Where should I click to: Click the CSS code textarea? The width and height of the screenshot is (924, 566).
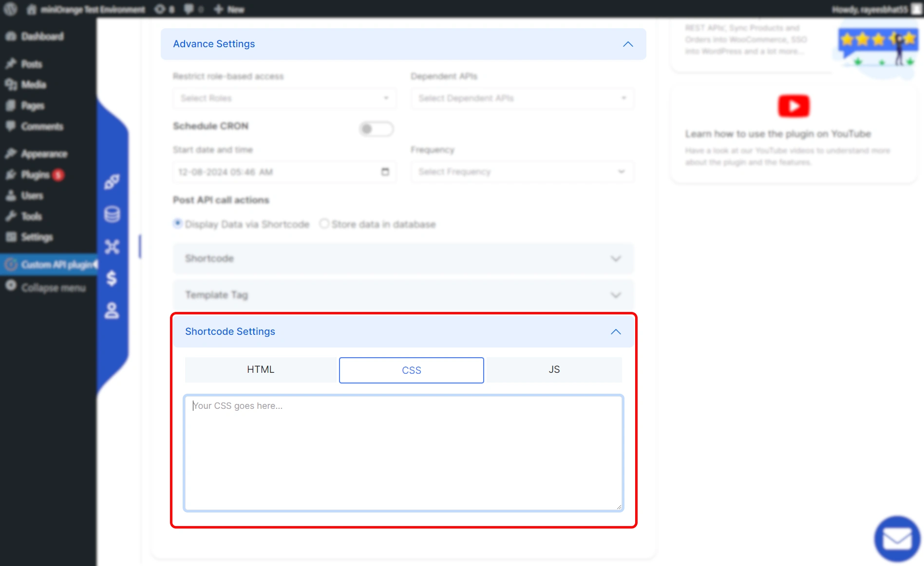click(403, 453)
